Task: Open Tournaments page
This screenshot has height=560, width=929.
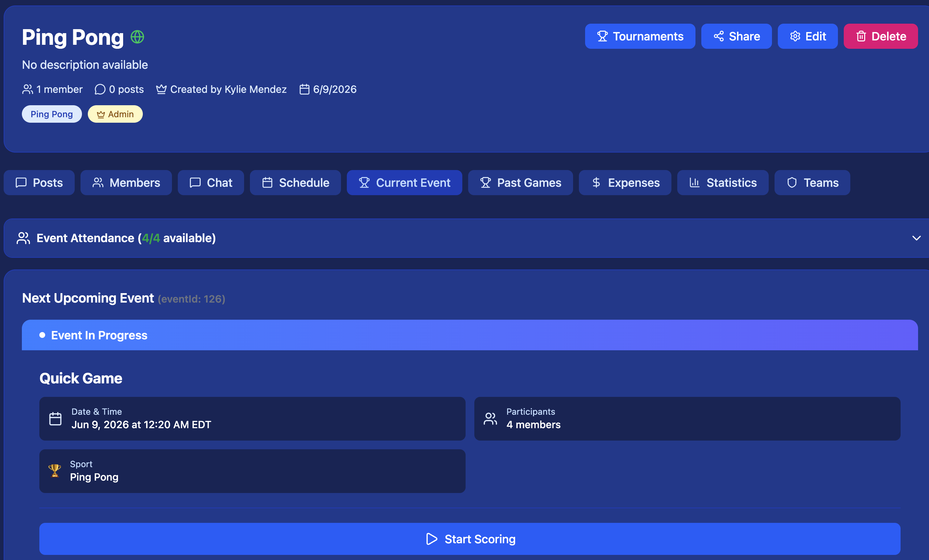Action: pos(640,36)
